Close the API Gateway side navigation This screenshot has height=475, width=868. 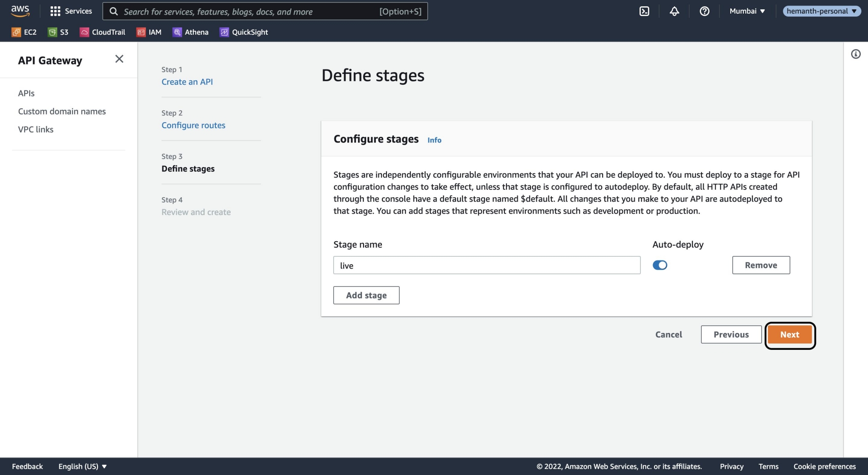[119, 59]
